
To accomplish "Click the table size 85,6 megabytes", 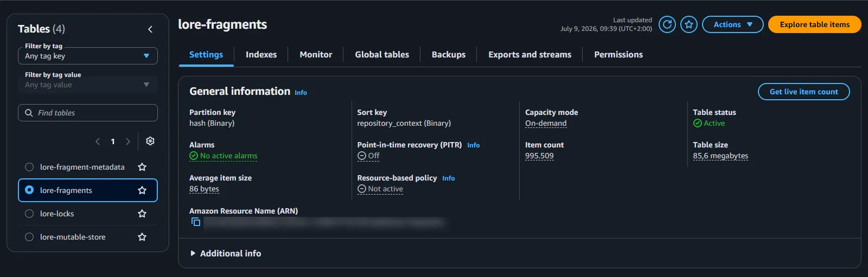I will pos(720,156).
